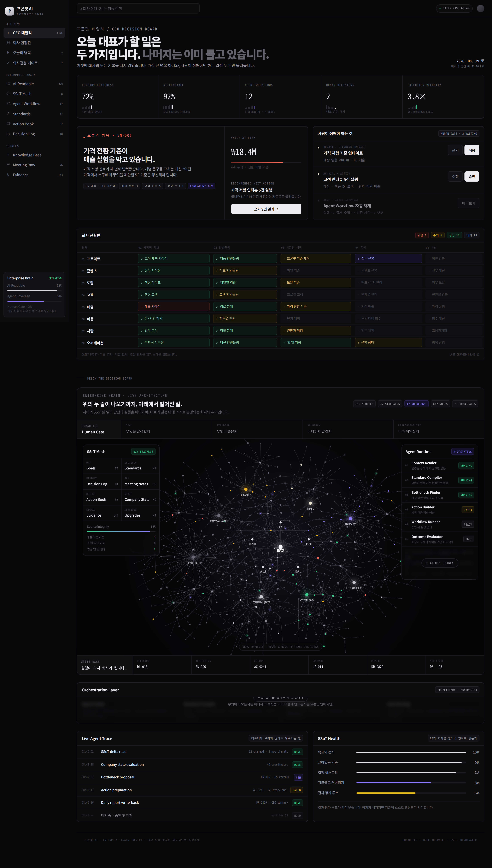Click the Action Builder GATED badge

(468, 510)
